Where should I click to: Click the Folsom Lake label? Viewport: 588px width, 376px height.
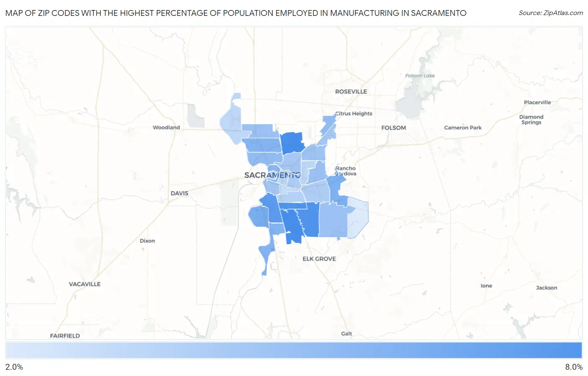click(420, 76)
